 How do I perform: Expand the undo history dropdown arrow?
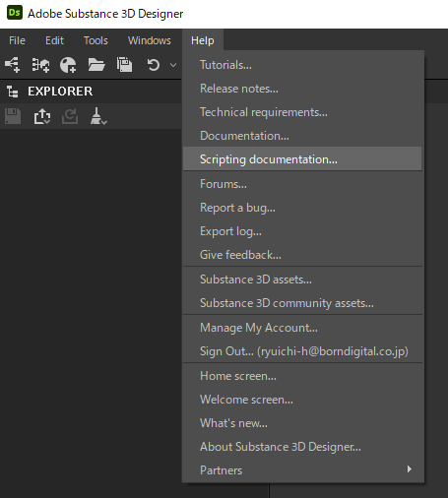[173, 65]
